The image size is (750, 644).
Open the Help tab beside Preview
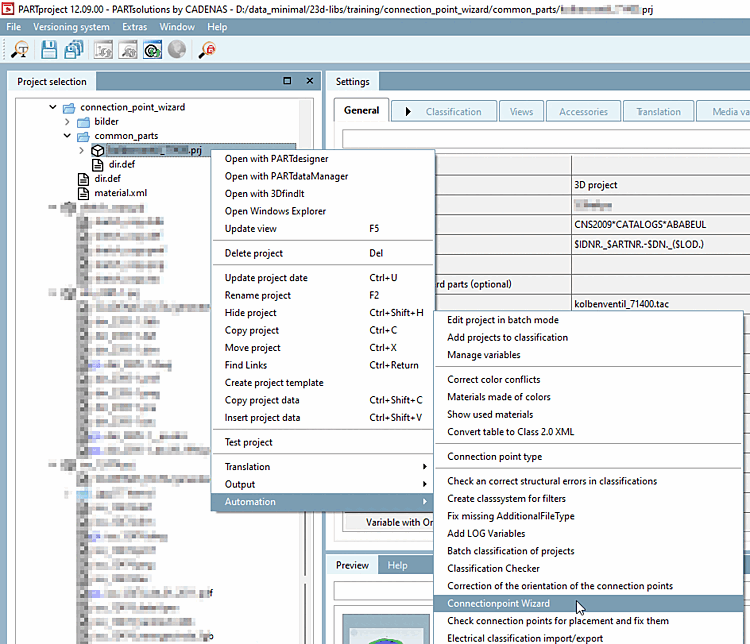point(397,565)
